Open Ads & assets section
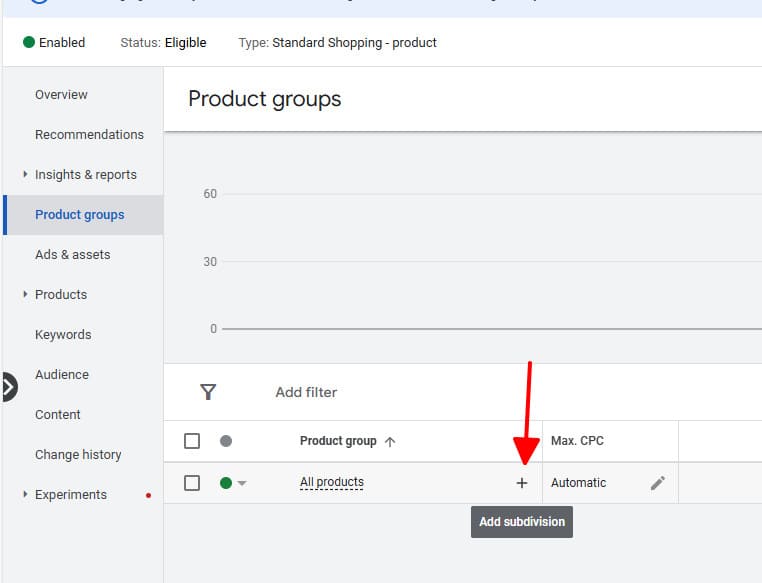This screenshot has height=583, width=762. tap(72, 254)
